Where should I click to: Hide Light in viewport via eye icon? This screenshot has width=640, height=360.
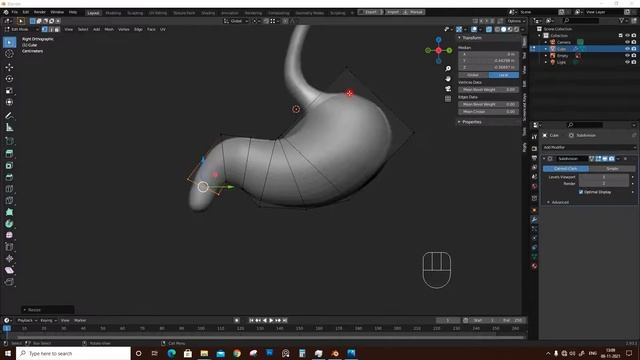627,62
